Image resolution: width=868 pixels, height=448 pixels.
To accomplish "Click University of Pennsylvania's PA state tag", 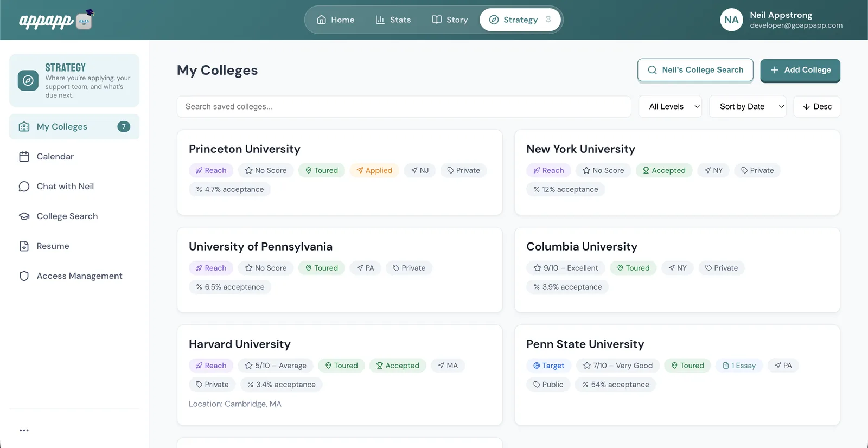I will coord(365,268).
